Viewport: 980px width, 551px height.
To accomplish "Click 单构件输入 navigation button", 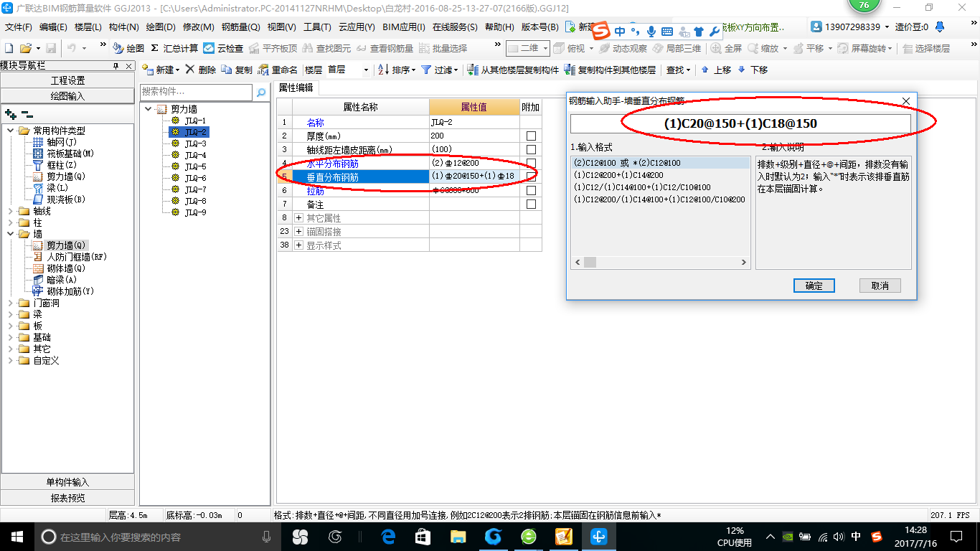I will [67, 482].
